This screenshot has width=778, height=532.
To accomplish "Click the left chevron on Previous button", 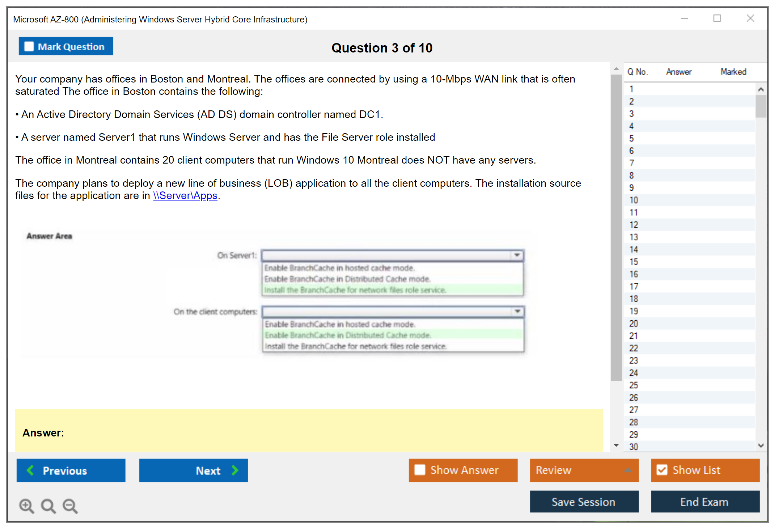I will click(30, 470).
